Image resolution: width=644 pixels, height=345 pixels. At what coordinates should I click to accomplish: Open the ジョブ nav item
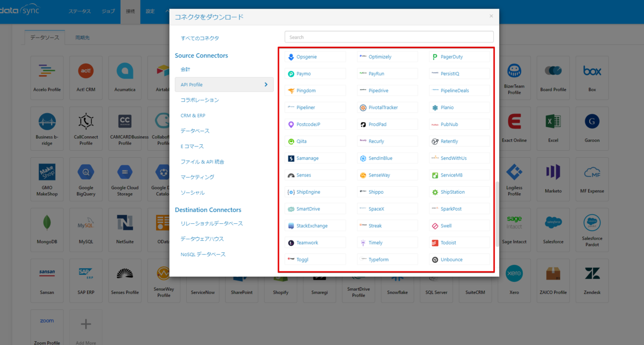coord(108,11)
